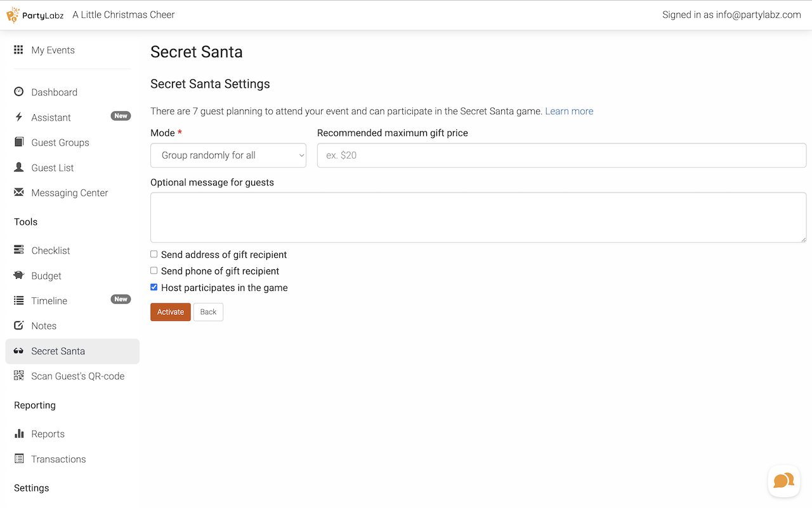
Task: Click the Assistant lightning bolt icon
Action: click(19, 117)
